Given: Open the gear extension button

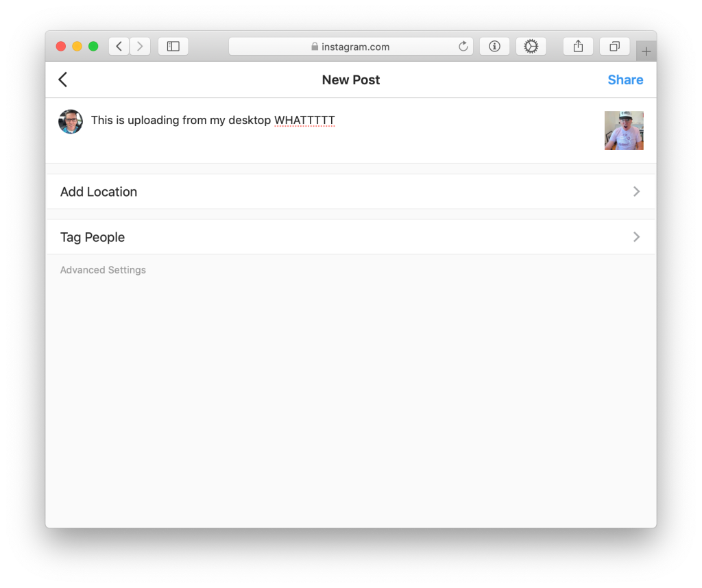Looking at the screenshot, I should (531, 46).
